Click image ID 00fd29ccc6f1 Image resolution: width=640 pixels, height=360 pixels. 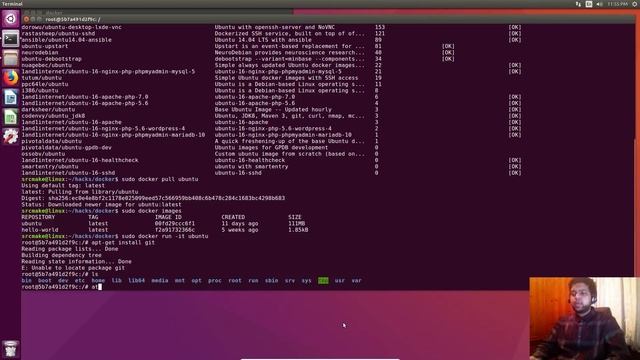point(175,224)
